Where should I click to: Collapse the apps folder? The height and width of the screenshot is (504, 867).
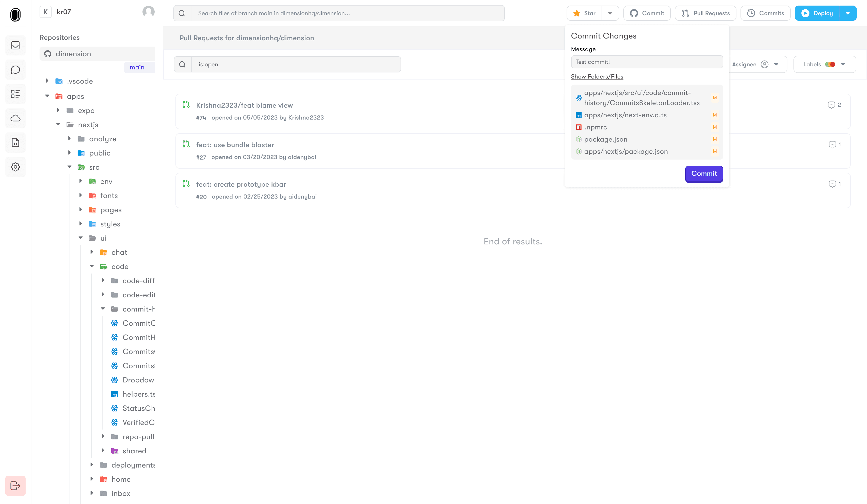47,96
